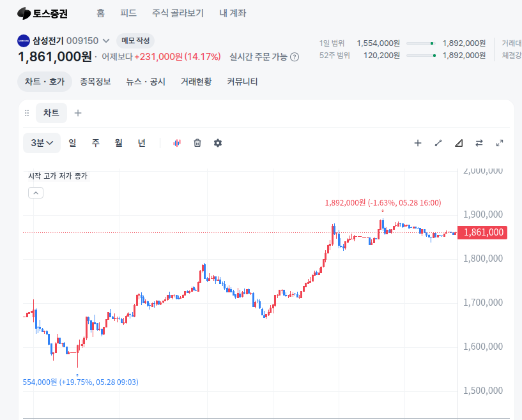The height and width of the screenshot is (420, 522).
Task: Click the 메모 작성 button
Action: 135,41
